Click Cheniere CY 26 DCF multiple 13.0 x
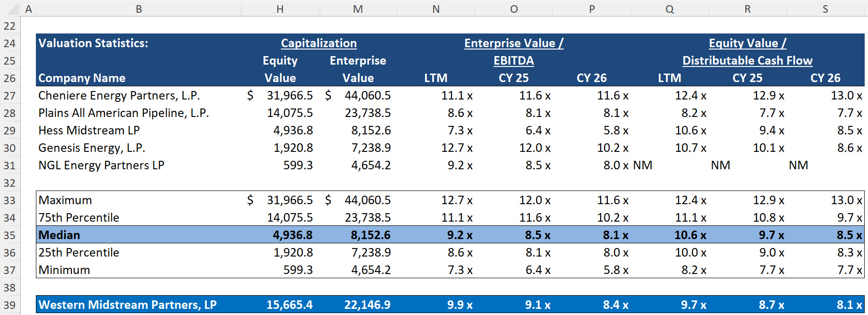Viewport: 868px width, 315px height. [x=846, y=95]
